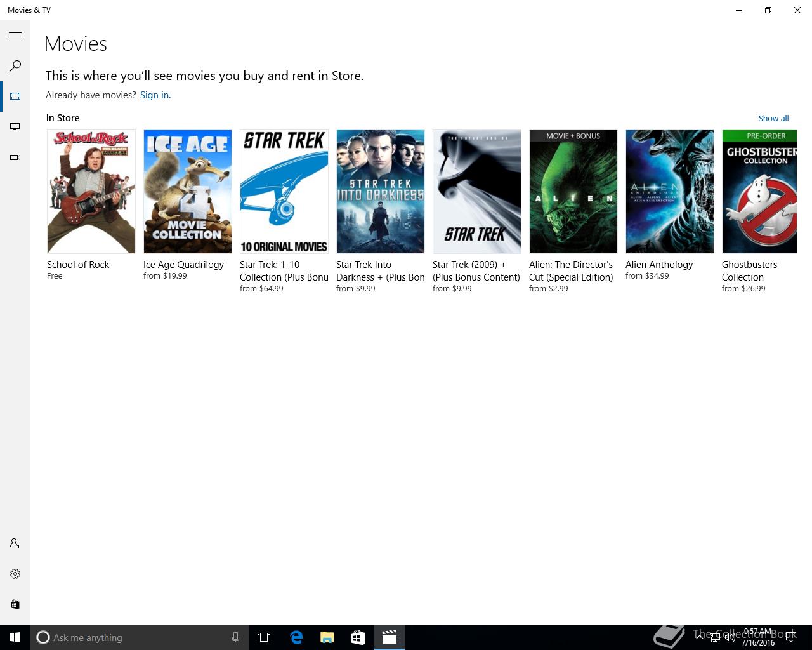Click the Sign in link

tap(154, 95)
